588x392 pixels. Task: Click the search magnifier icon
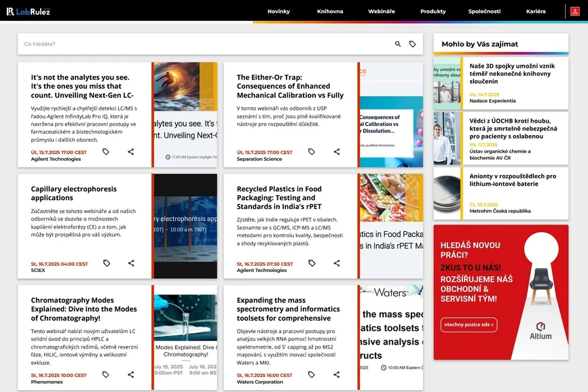click(398, 44)
